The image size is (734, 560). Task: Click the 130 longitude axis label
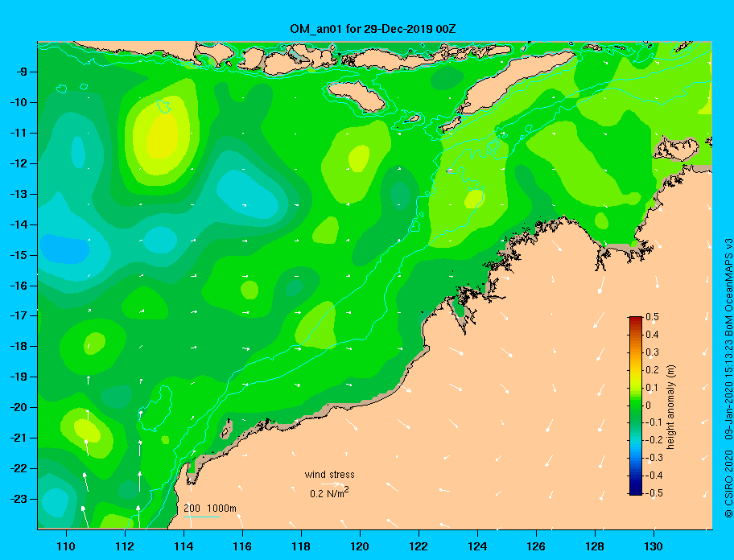pyautogui.click(x=654, y=546)
